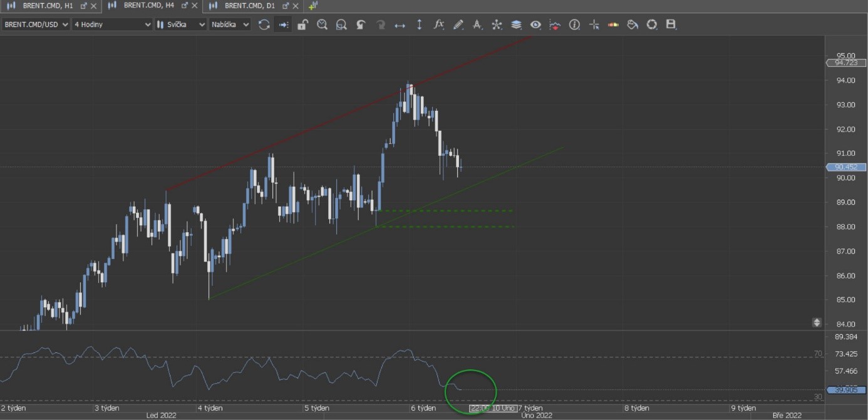The image size is (868, 420).
Task: Click the RSI 70 level label
Action: click(818, 354)
